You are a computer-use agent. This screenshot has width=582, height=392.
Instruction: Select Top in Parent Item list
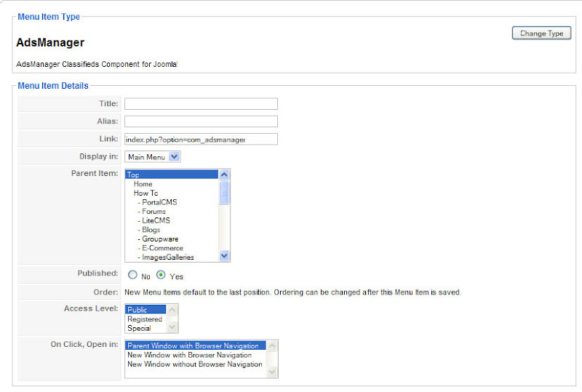172,175
